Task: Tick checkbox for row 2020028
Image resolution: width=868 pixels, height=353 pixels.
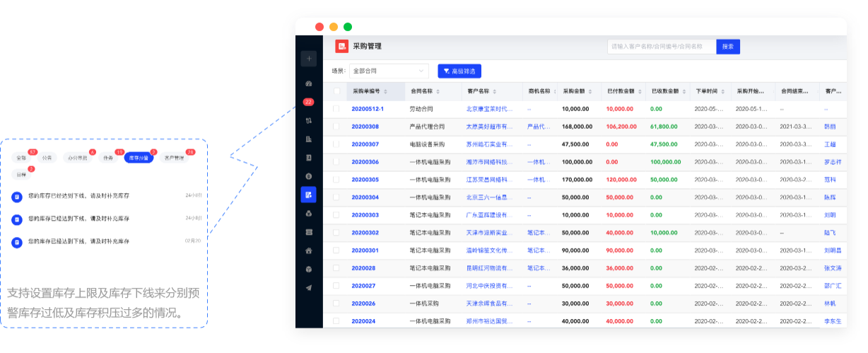Action: (x=336, y=268)
